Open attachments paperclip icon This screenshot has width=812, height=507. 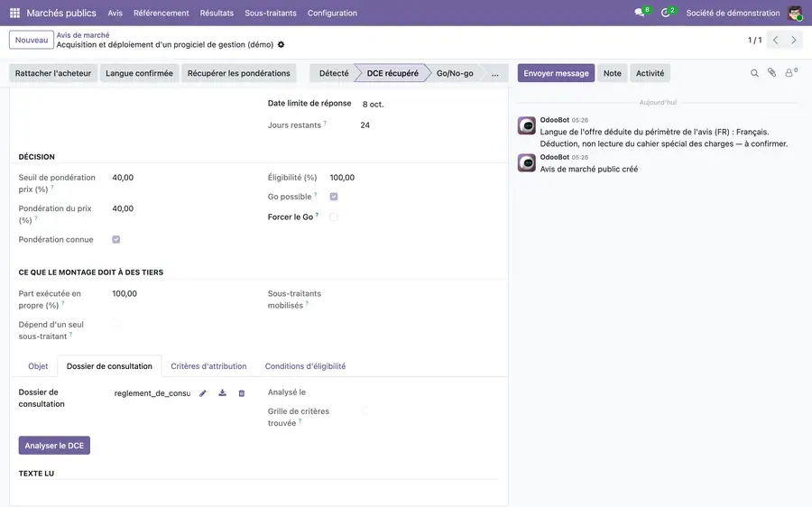(771, 73)
